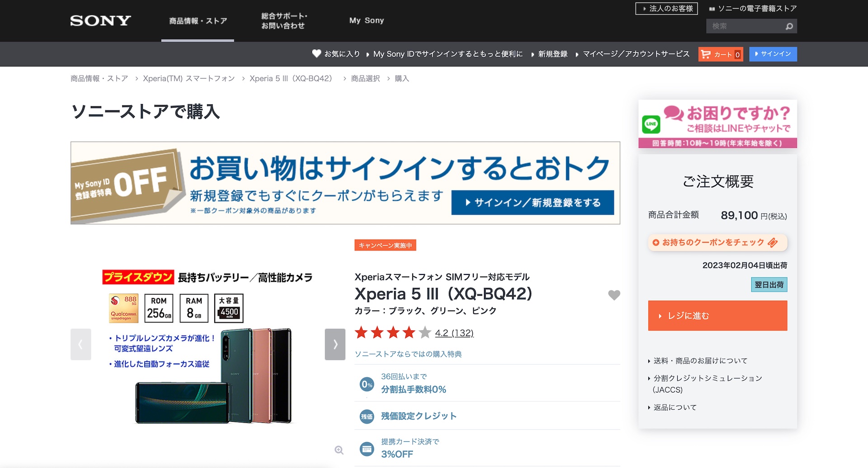Click the RAM 8GB spec badge
Viewport: 868px width, 468px height.
pos(194,308)
